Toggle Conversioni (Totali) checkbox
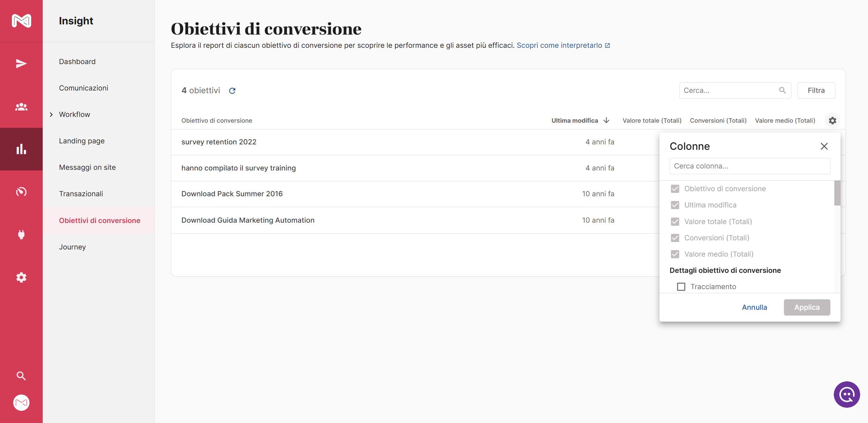Viewport: 868px width, 423px height. pyautogui.click(x=675, y=238)
